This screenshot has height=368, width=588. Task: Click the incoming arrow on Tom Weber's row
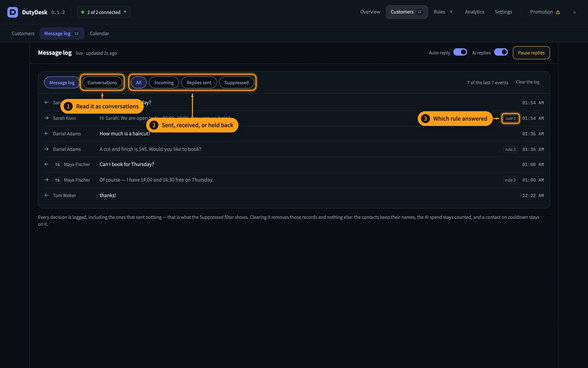pyautogui.click(x=46, y=195)
